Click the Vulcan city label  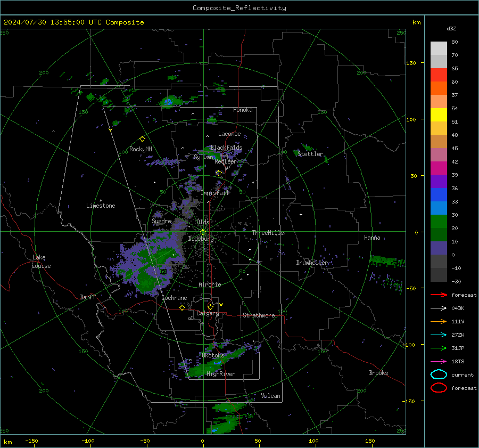click(270, 396)
